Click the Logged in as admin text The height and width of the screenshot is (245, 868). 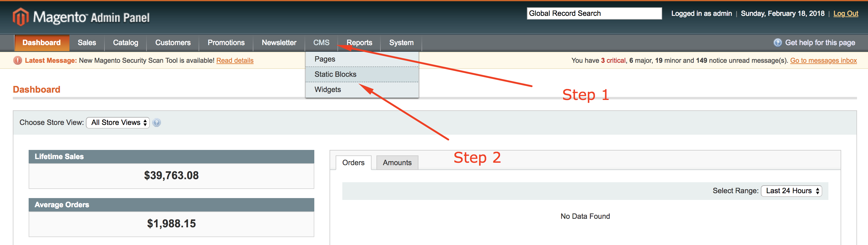(701, 13)
